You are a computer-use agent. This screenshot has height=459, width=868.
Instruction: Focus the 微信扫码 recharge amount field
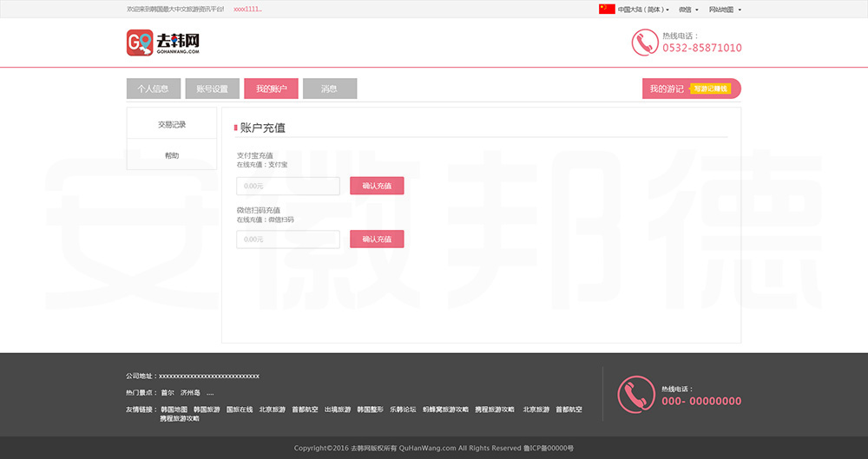coord(288,239)
